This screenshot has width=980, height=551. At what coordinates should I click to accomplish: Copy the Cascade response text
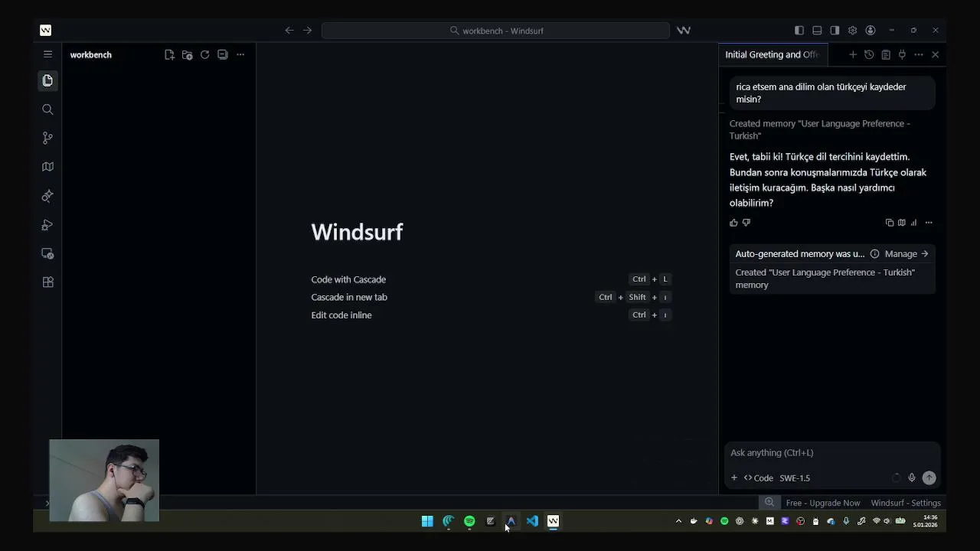tap(890, 223)
